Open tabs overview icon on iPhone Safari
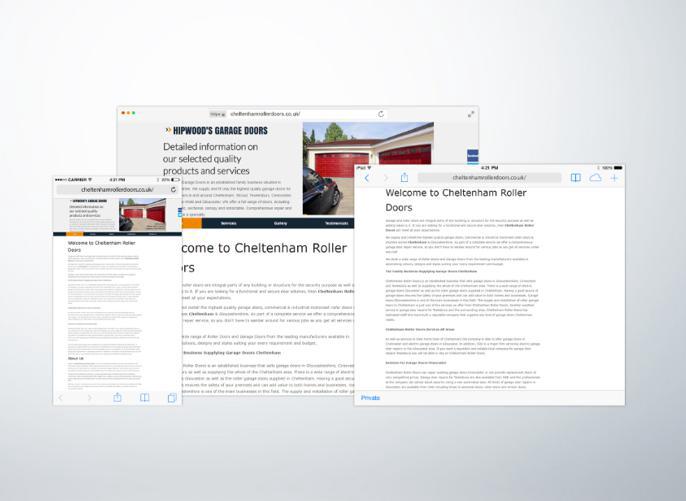 [x=171, y=398]
